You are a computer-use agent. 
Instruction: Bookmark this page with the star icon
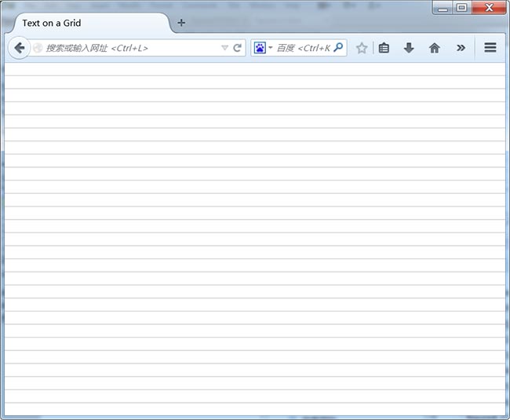tap(362, 48)
